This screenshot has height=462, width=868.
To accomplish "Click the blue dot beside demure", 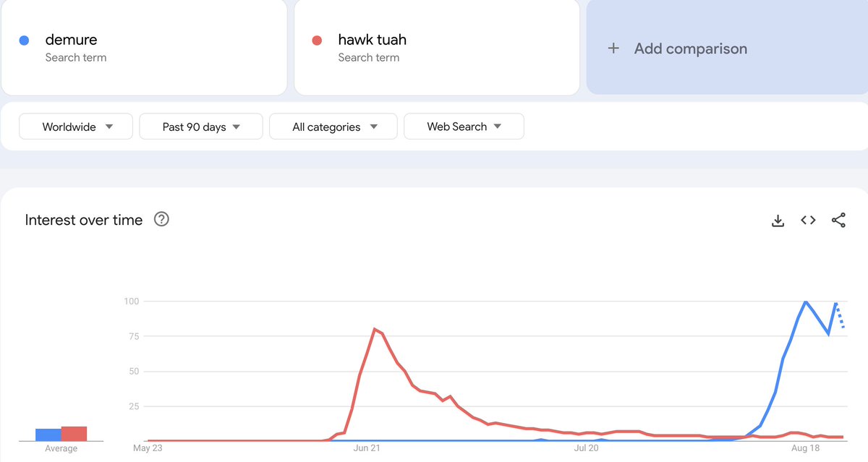I will click(24, 40).
